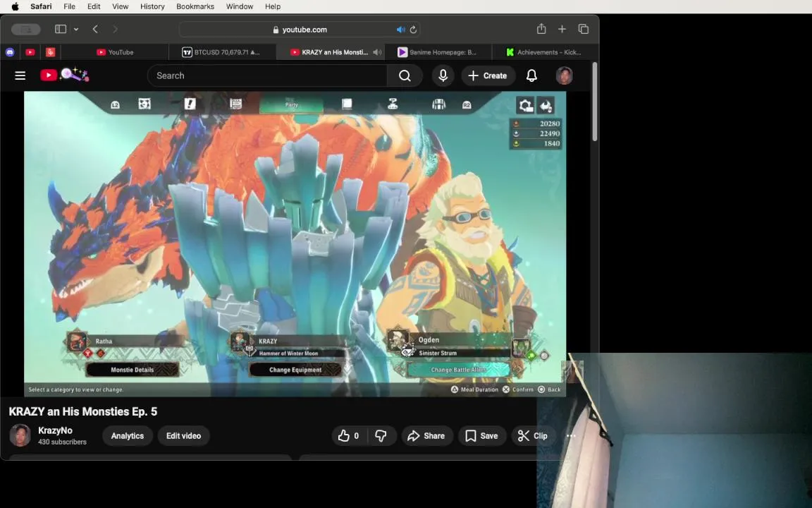Search with voice microphone button
This screenshot has width=812, height=508.
[443, 75]
